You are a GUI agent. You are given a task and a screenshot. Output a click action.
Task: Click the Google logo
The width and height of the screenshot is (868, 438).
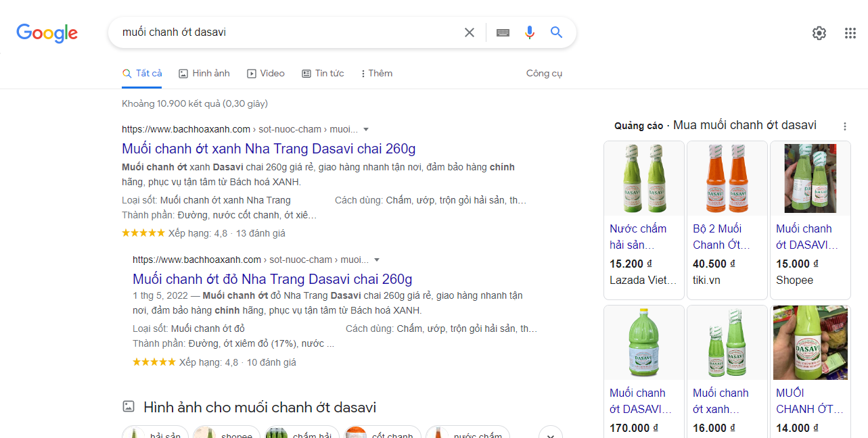click(47, 32)
